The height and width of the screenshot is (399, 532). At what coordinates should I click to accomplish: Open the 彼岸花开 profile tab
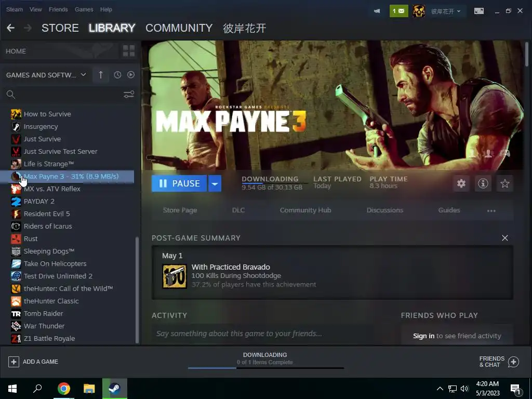[244, 28]
